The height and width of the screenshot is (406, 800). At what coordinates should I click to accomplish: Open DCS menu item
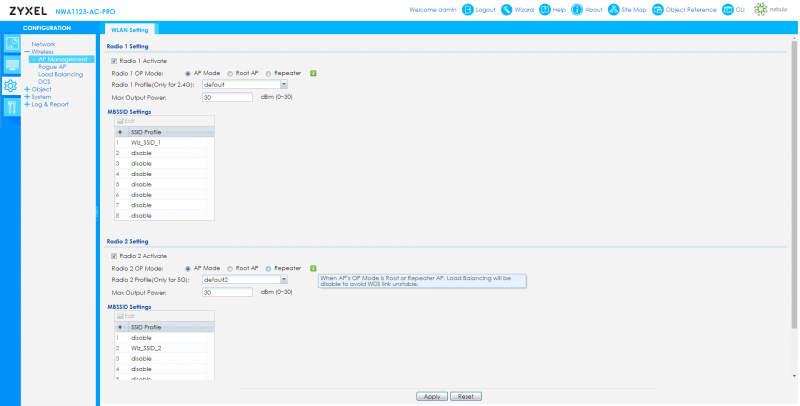pyautogui.click(x=44, y=82)
